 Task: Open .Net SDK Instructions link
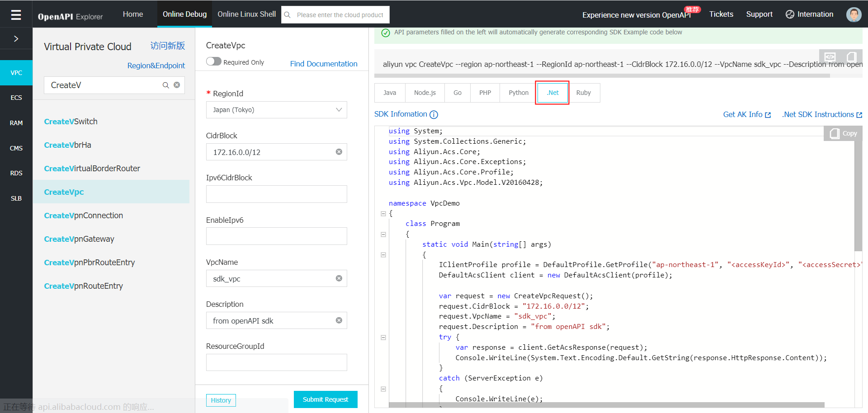pos(822,115)
